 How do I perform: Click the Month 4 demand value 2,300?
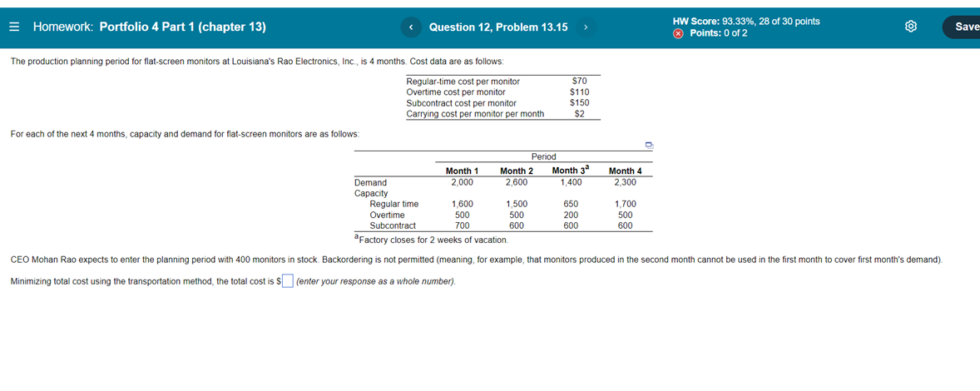[x=625, y=182]
